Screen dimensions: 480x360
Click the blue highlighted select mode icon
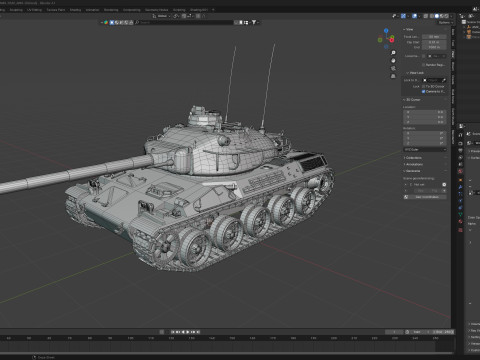coord(112,22)
